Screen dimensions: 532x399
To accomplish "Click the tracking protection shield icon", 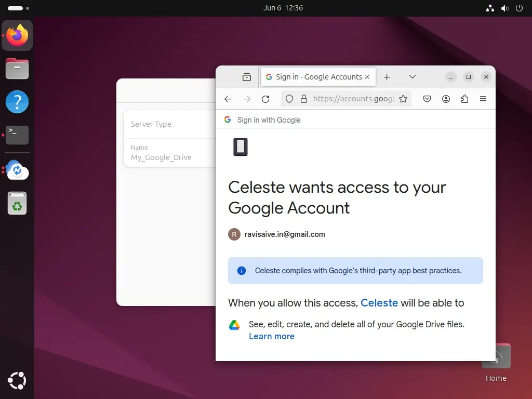I will point(289,99).
